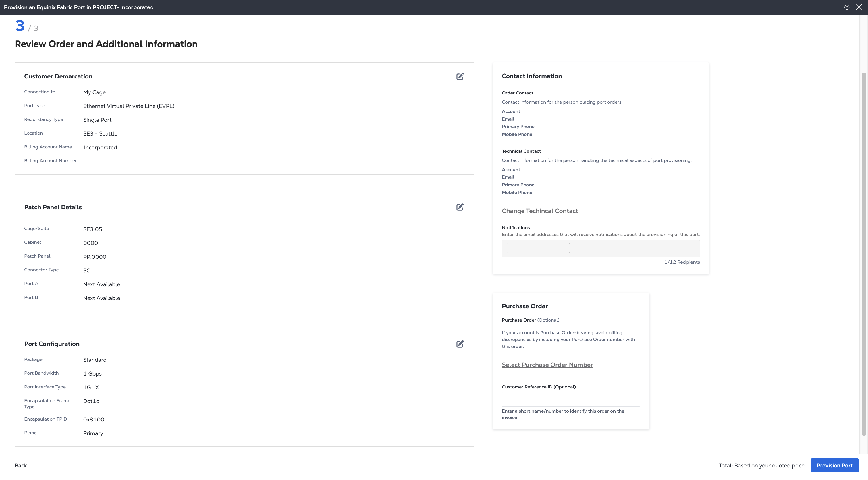Click the Contact Information heading
Image resolution: width=868 pixels, height=480 pixels.
tap(531, 76)
